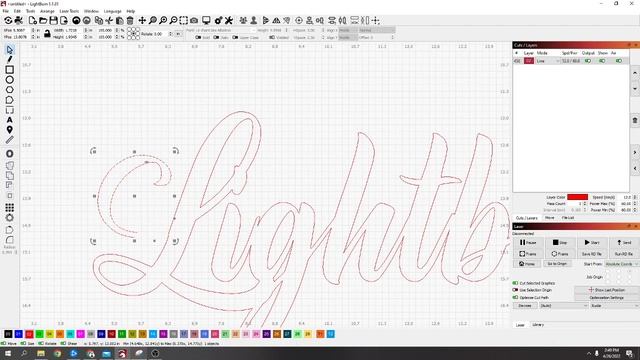
Task: Click the Pan move-arrows toolbar icon
Action: pos(142,20)
